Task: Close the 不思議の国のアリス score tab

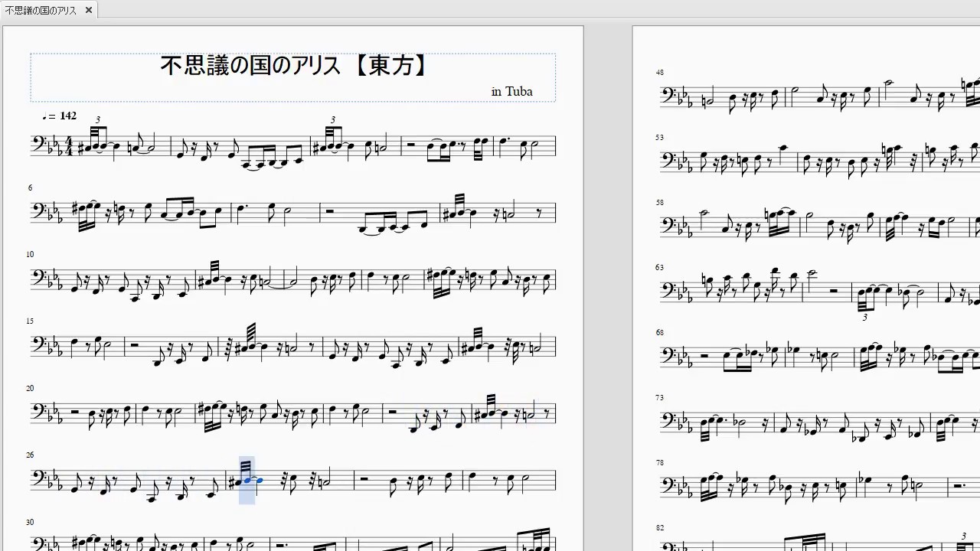Action: [x=89, y=10]
